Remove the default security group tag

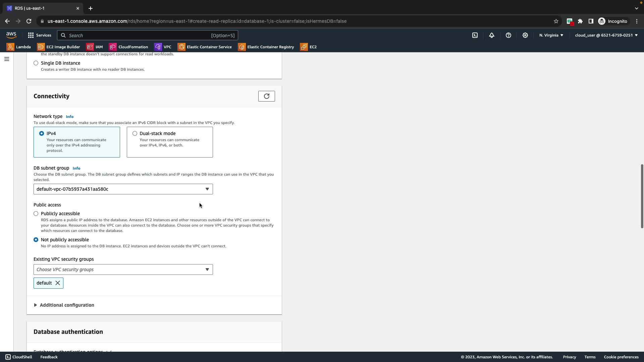click(x=58, y=283)
